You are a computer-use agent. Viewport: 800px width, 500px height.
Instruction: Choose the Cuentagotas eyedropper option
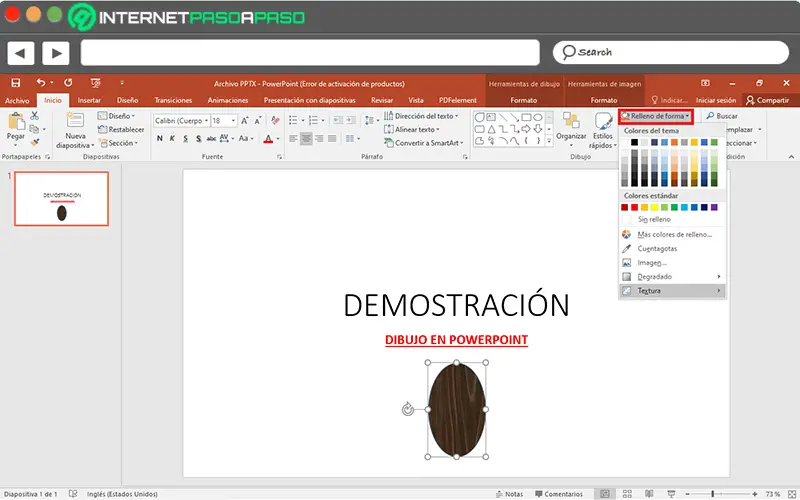point(657,248)
